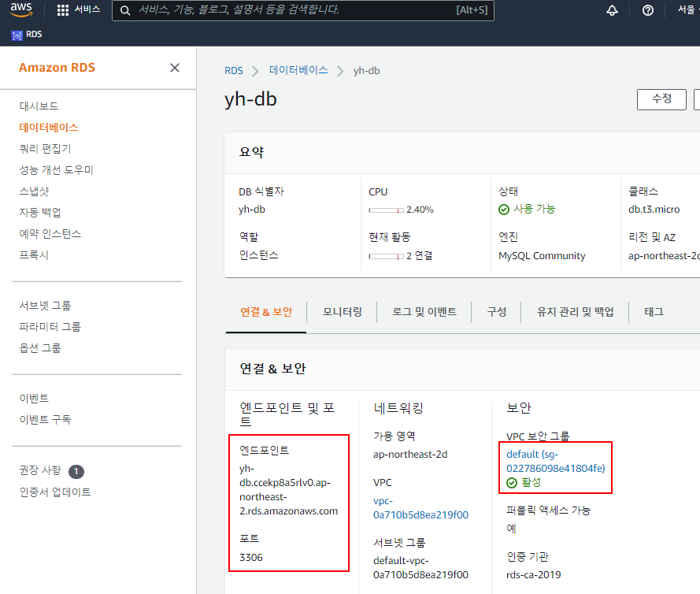Viewport: 700px width, 594px height.
Task: Open 파라미터 그룹 in the sidebar
Action: (x=50, y=326)
